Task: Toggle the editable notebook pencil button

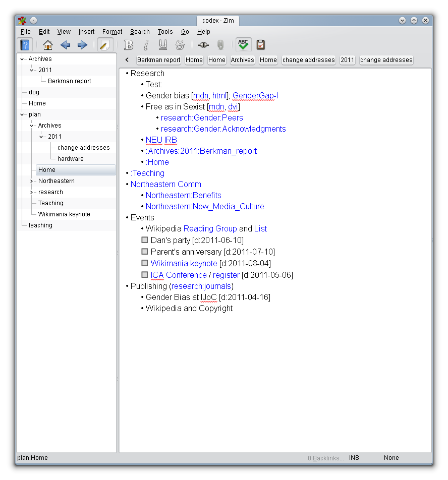Action: click(105, 45)
